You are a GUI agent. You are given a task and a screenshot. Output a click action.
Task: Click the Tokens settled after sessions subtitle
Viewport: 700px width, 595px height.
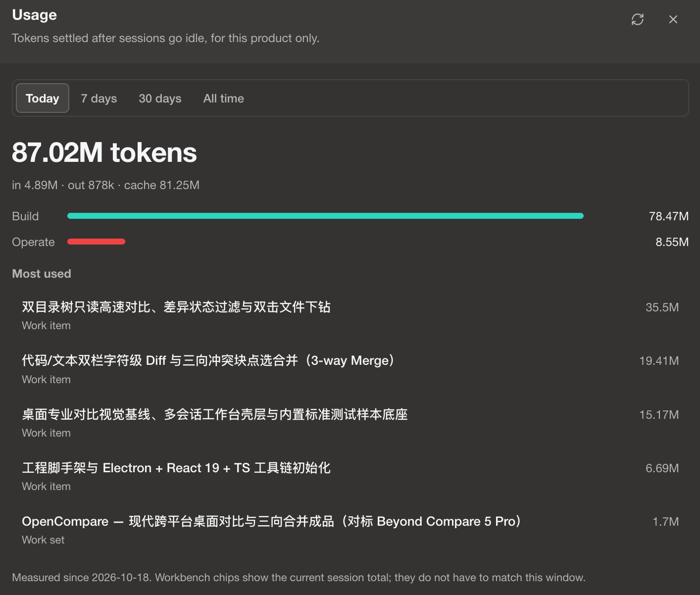click(165, 38)
